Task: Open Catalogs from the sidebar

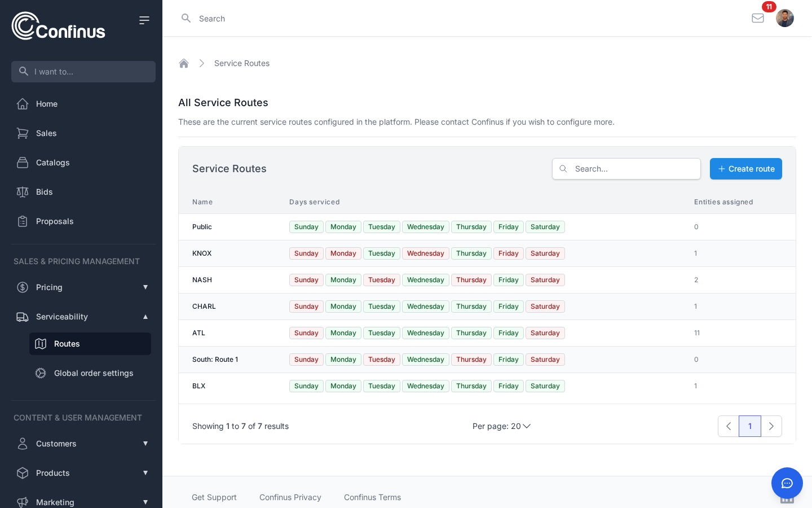Action: click(52, 163)
